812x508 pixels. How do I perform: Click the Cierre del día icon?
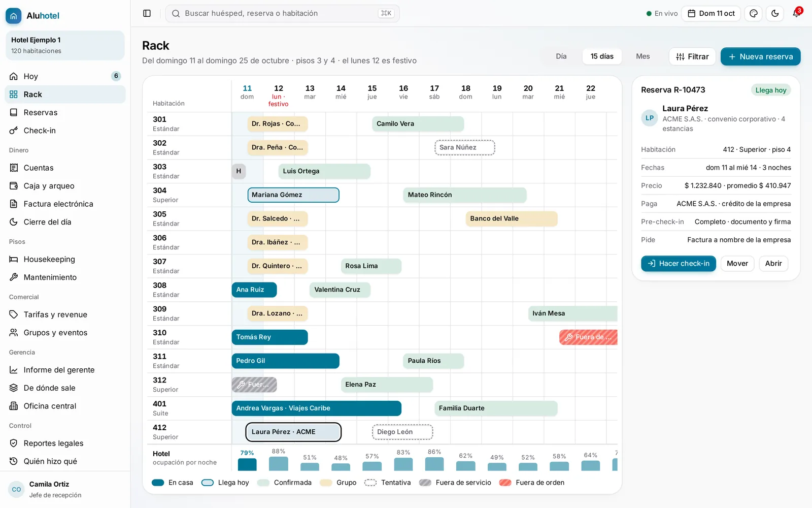tap(14, 222)
